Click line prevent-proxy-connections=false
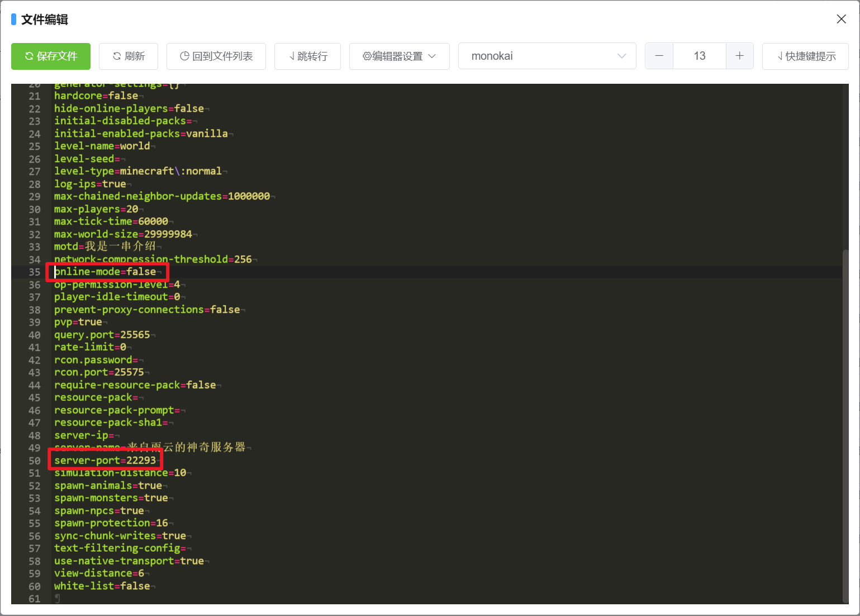The width and height of the screenshot is (860, 616). click(x=147, y=310)
